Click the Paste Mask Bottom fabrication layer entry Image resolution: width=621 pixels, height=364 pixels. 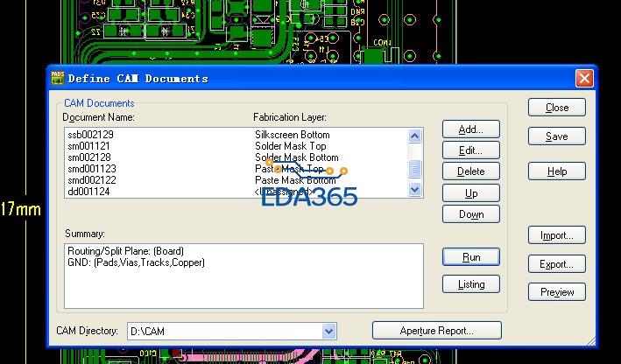[295, 180]
